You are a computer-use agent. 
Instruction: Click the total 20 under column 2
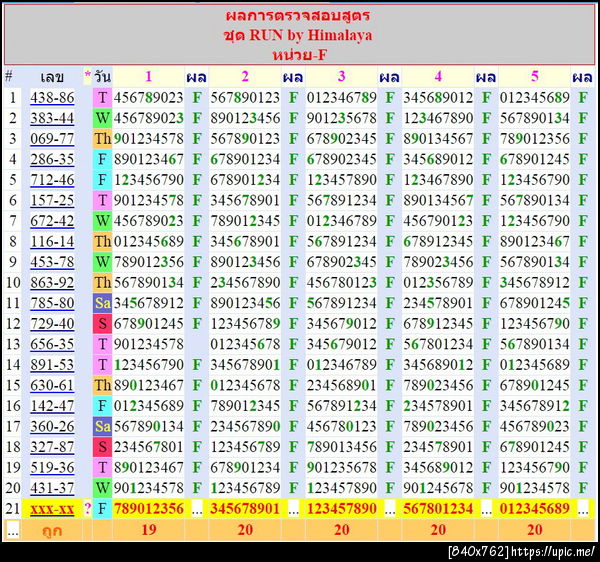(x=245, y=530)
